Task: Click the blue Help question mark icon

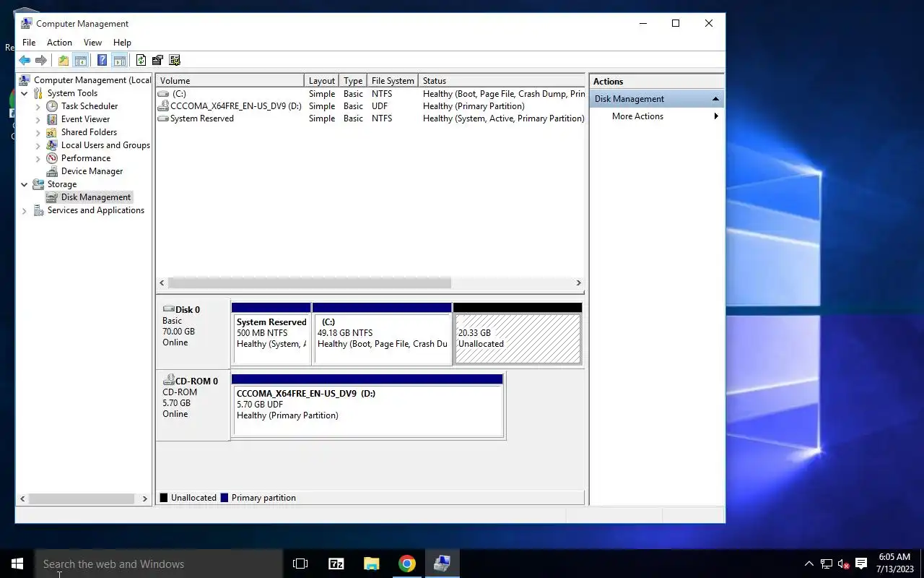Action: point(103,61)
